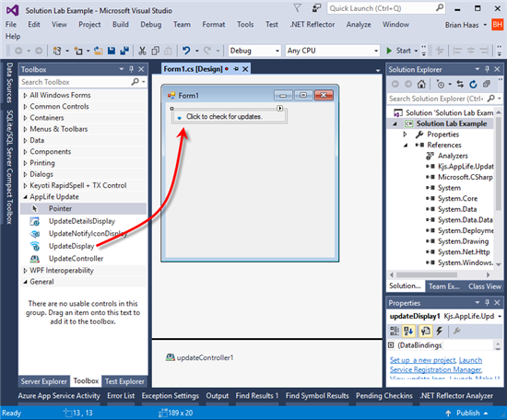Pin the Toolbox panel

click(x=131, y=69)
